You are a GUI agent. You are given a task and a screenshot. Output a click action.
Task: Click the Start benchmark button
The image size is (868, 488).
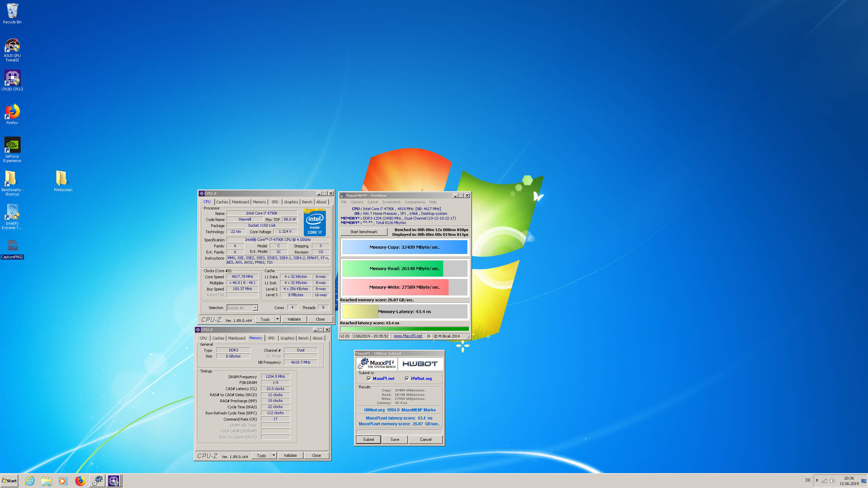pos(363,232)
